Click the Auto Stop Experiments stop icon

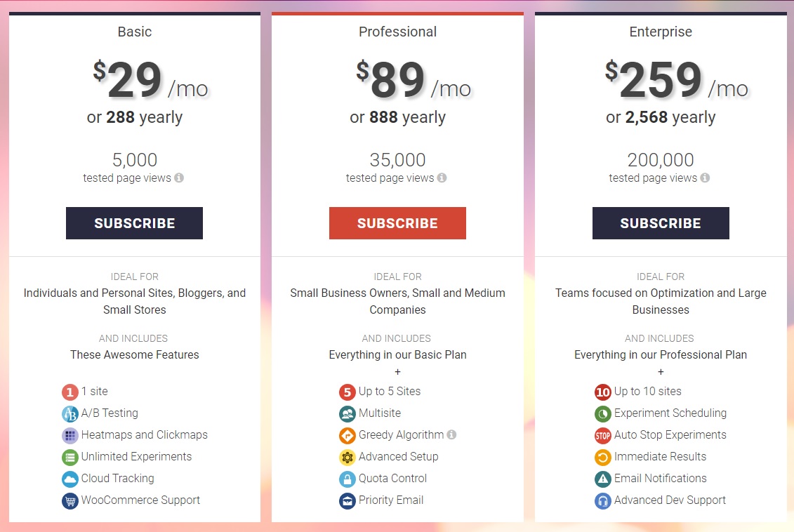(602, 435)
